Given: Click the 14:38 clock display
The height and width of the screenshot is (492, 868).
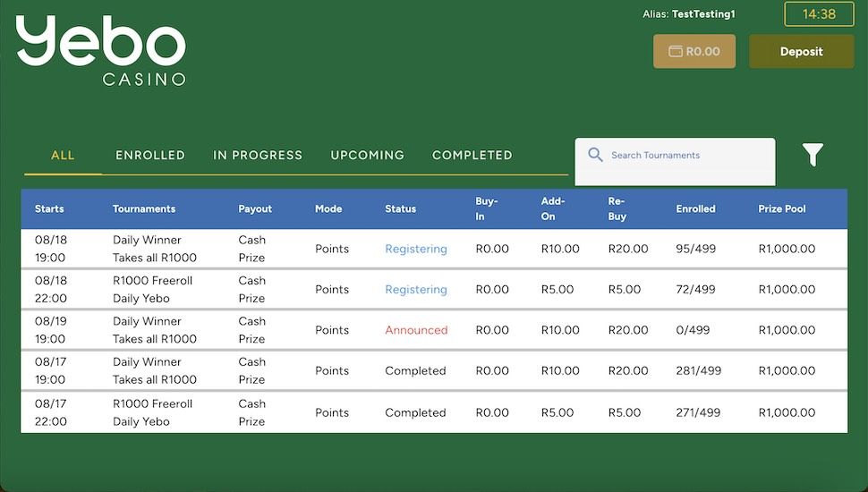Looking at the screenshot, I should tap(819, 13).
